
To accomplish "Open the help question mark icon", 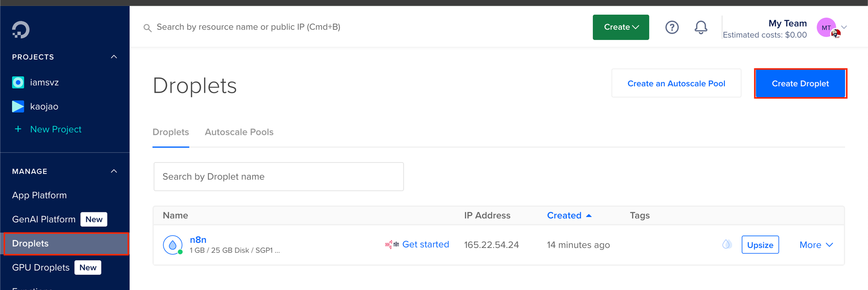I will 672,27.
